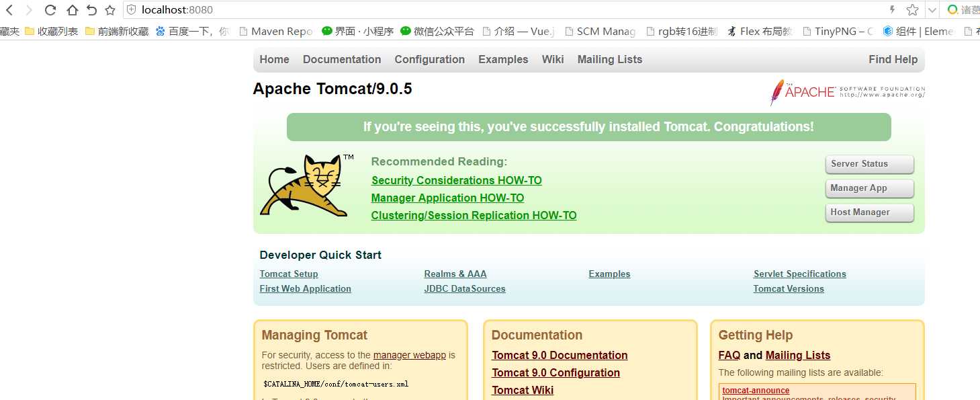Image resolution: width=980 pixels, height=400 pixels.
Task: Open Manager Application HOW-TO link
Action: pos(447,198)
